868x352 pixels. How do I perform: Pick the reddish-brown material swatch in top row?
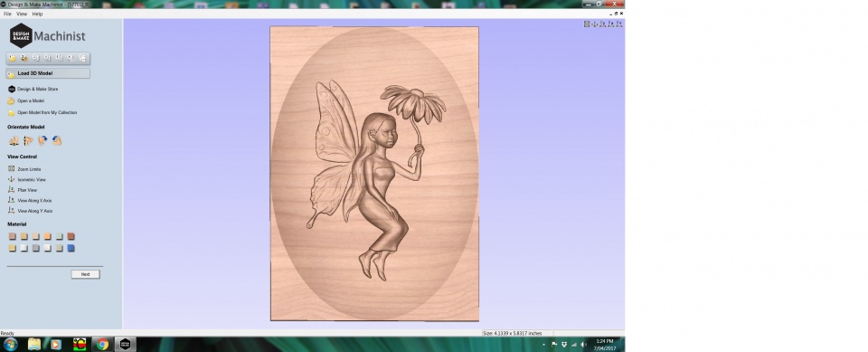[71, 236]
